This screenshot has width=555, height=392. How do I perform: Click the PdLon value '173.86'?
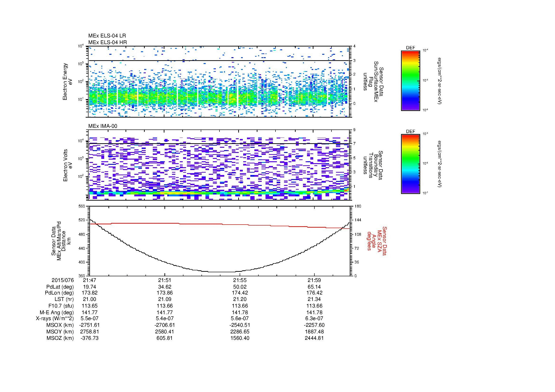pos(165,293)
